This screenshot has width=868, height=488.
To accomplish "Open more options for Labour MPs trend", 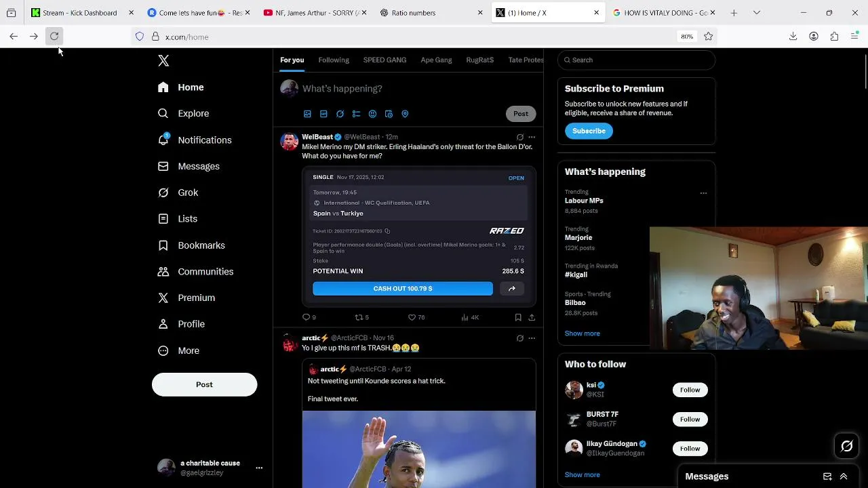I will [703, 193].
